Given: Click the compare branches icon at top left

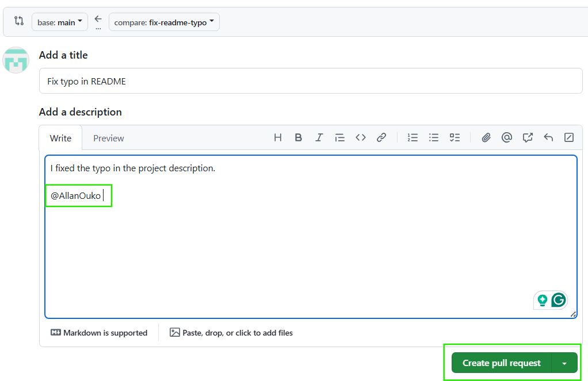Looking at the screenshot, I should coord(19,21).
